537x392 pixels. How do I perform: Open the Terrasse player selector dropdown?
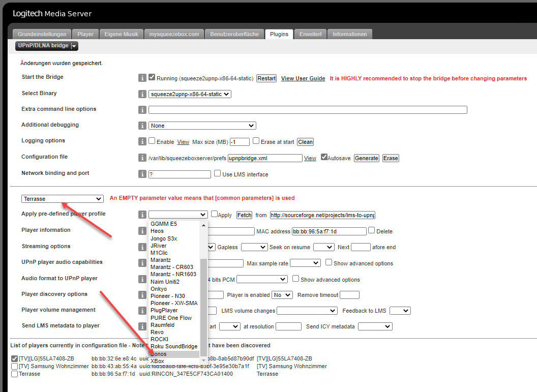click(63, 199)
